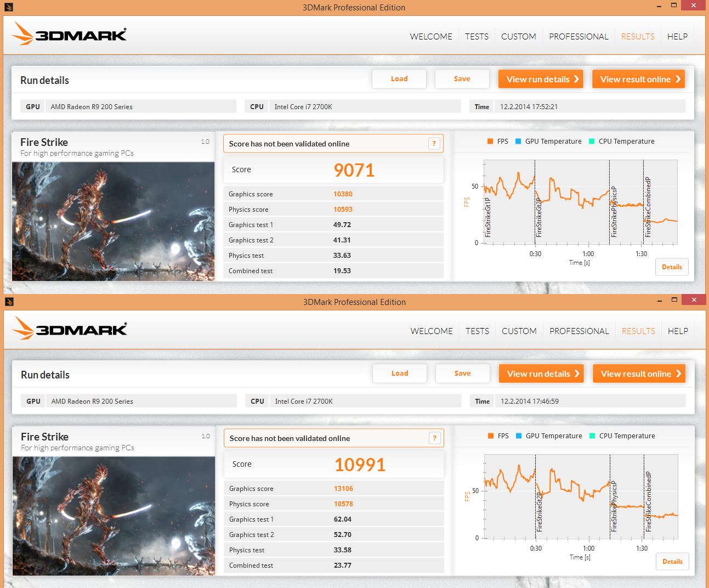Click the Fire Strike thumbnail in the top window
The image size is (709, 588).
pyautogui.click(x=114, y=221)
